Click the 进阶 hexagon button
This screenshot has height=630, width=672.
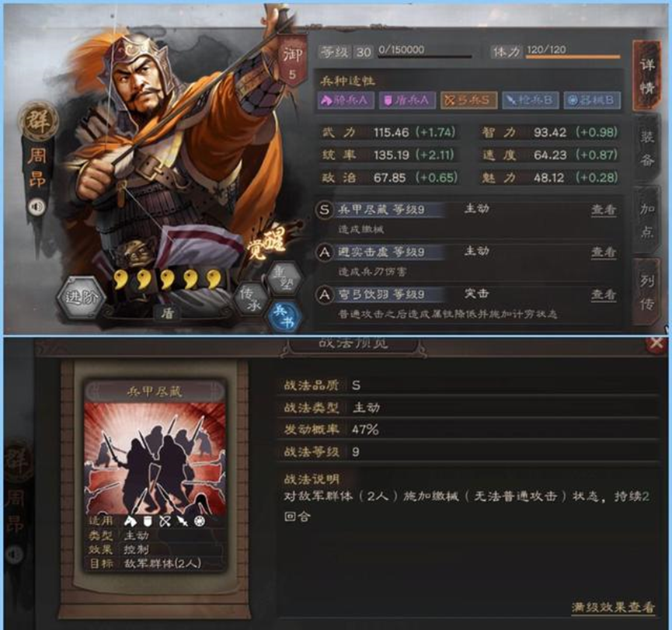tap(81, 297)
